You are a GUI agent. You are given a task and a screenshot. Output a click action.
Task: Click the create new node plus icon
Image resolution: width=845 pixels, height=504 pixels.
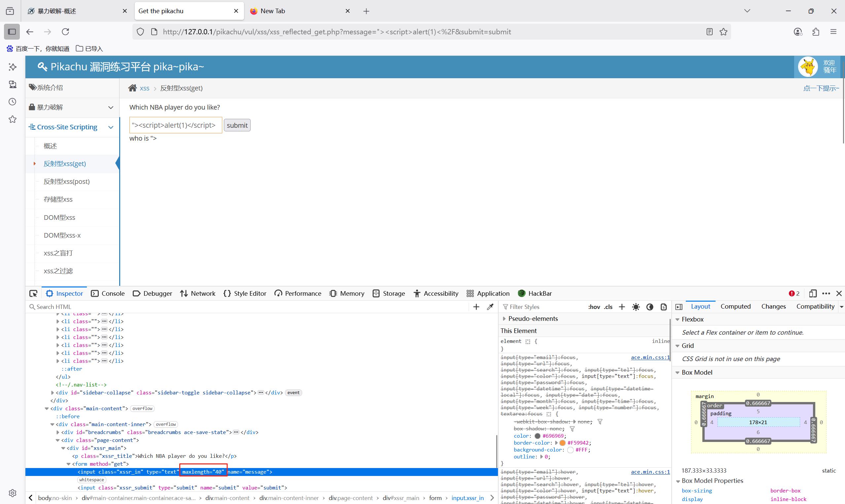click(476, 307)
